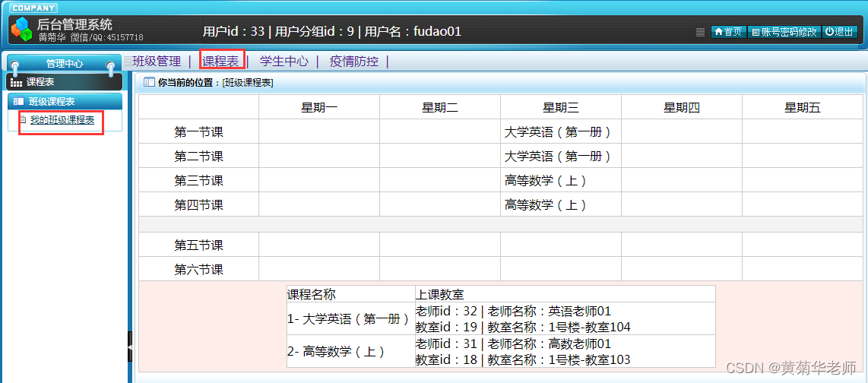Click 老师名称：英语老师01 line
This screenshot has height=383, width=868.
(550, 311)
